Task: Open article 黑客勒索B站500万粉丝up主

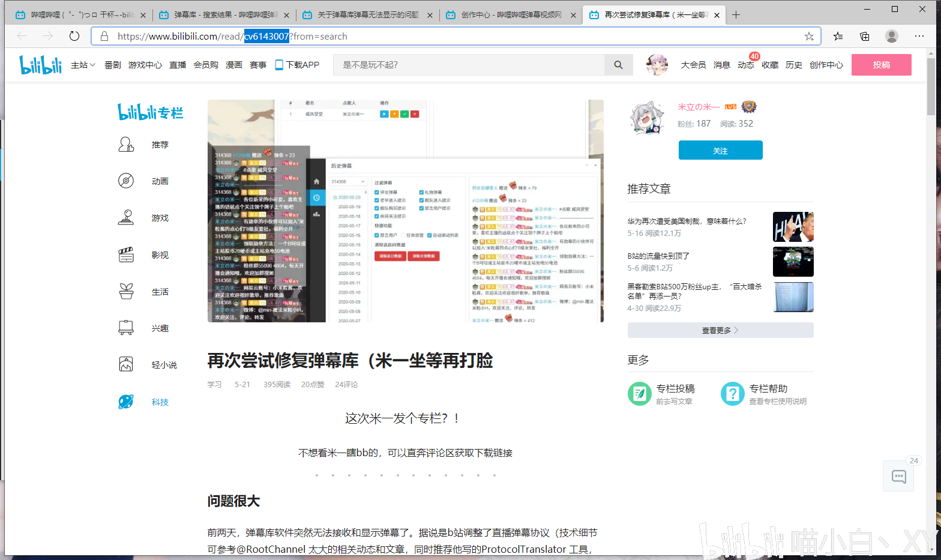Action: (695, 291)
